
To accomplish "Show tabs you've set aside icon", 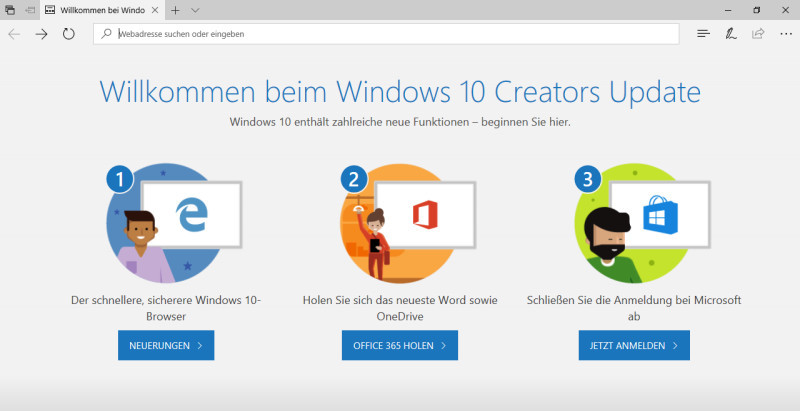I will pos(10,10).
